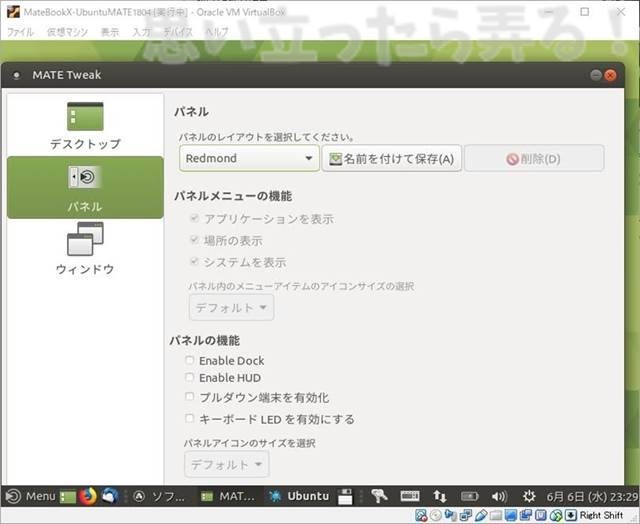Open the ウィンドウ section in sidebar
The image size is (640, 524).
click(85, 249)
